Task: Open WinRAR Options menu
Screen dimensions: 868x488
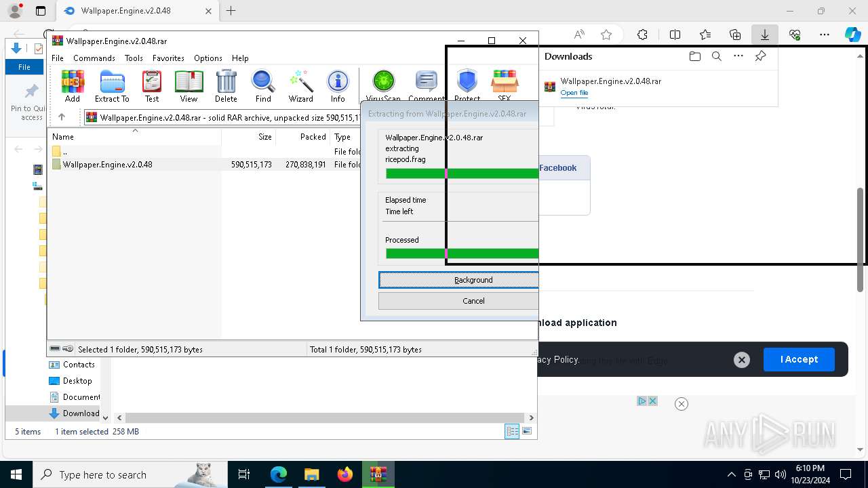Action: pyautogui.click(x=208, y=58)
